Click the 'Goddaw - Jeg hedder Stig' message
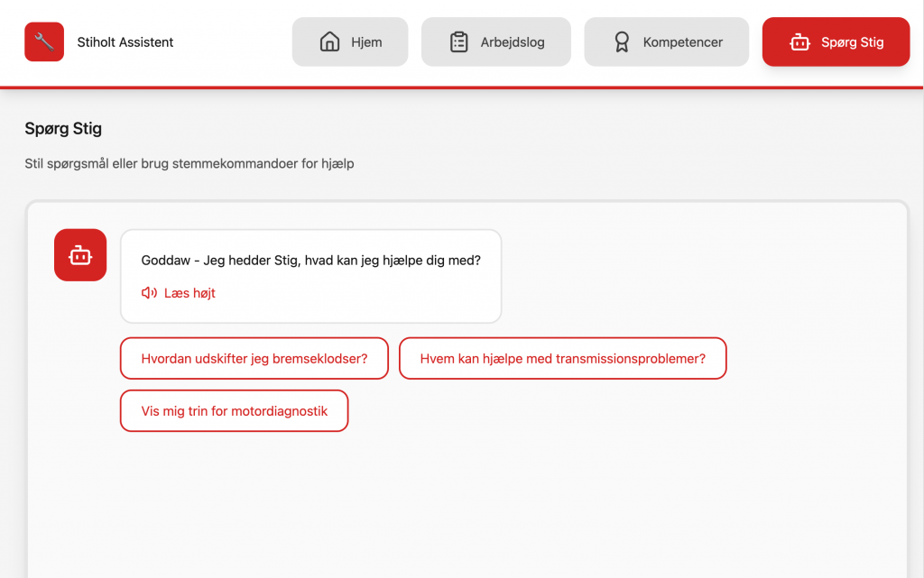The height and width of the screenshot is (578, 924). [310, 261]
